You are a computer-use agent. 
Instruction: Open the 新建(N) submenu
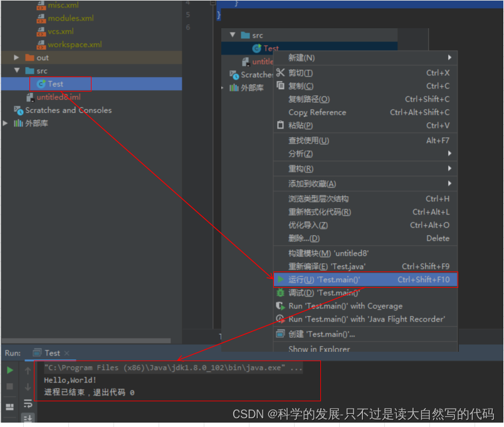(365, 58)
